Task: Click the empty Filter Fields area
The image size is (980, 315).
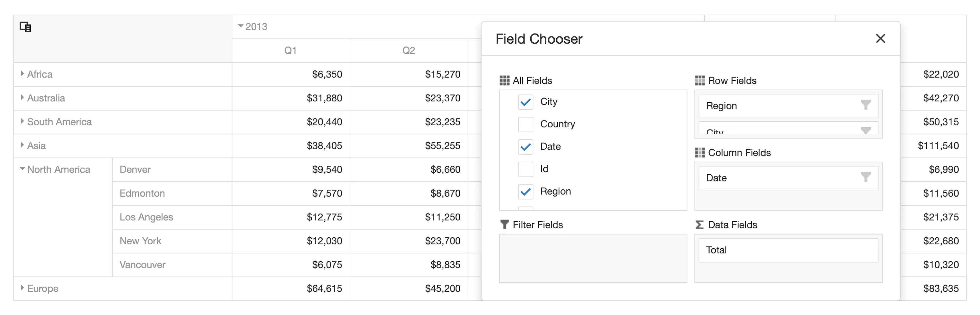Action: pyautogui.click(x=593, y=258)
